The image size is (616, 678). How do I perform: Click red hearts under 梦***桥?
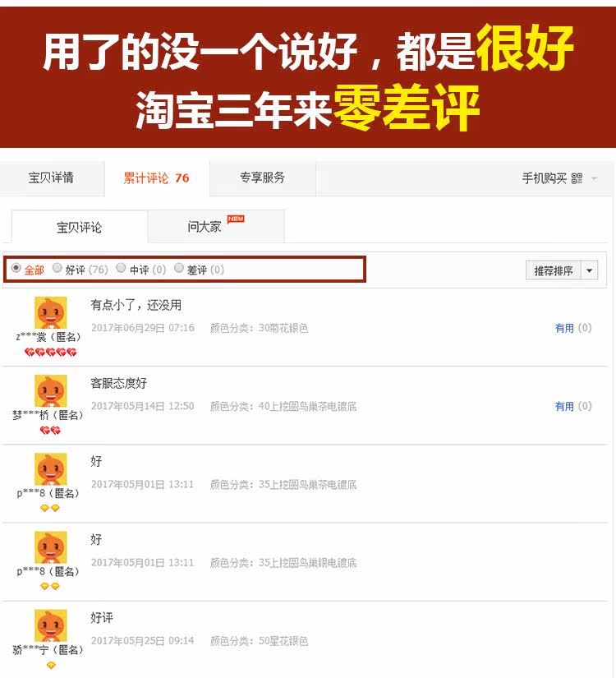[x=50, y=431]
